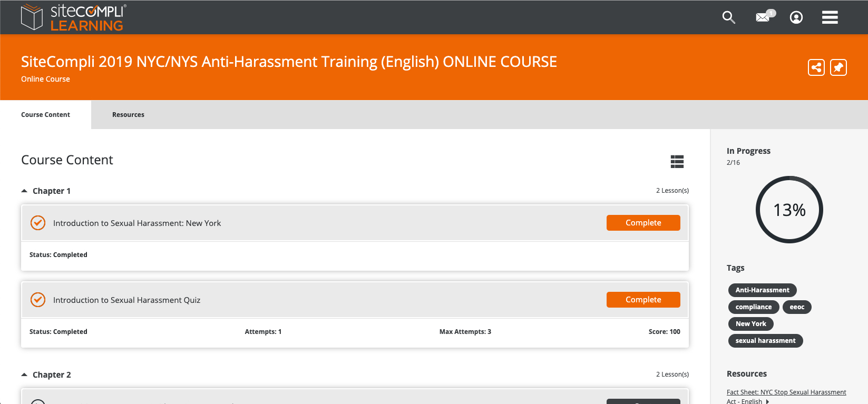The height and width of the screenshot is (404, 868).
Task: Click the 'Resources' sidebar heading
Action: point(747,374)
